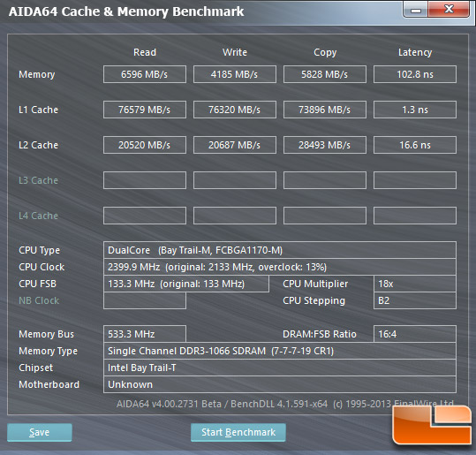Click the DRAM:FSB Ratio value 16:4
Viewport: 476px width, 455px height.
(415, 334)
